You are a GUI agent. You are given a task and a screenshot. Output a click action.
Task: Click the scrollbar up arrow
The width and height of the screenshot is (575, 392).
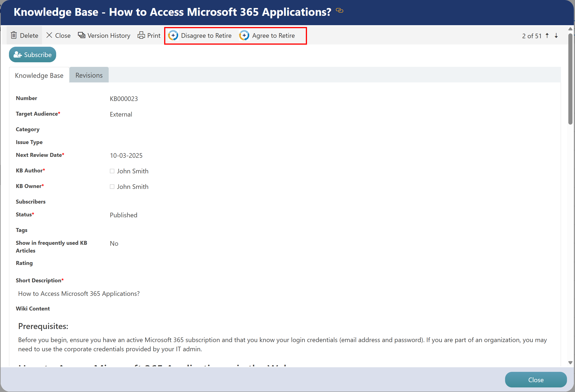(570, 29)
